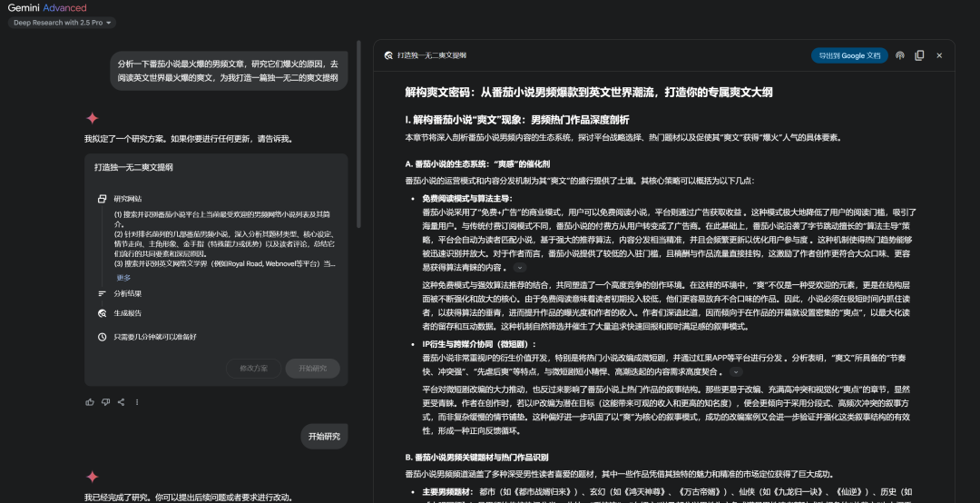
Task: Click bullet title IP衍生与跨媒介协同（微短剧）
Action: (479, 344)
